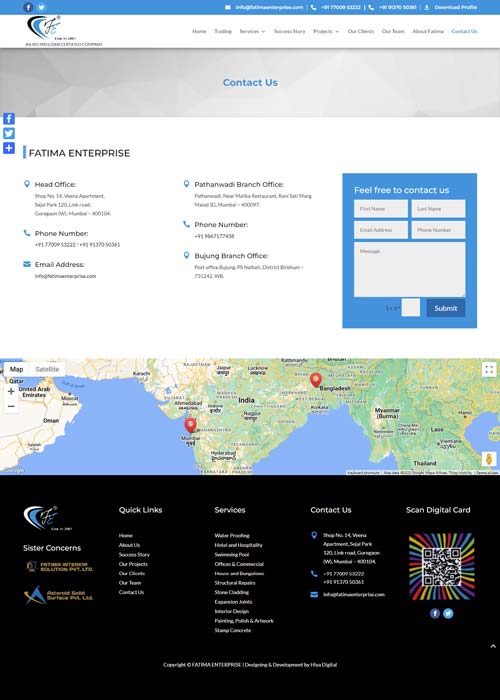Screen dimensions: 500x700
Task: Click the footer info@fatimaenterprise.com email link
Action: (354, 594)
